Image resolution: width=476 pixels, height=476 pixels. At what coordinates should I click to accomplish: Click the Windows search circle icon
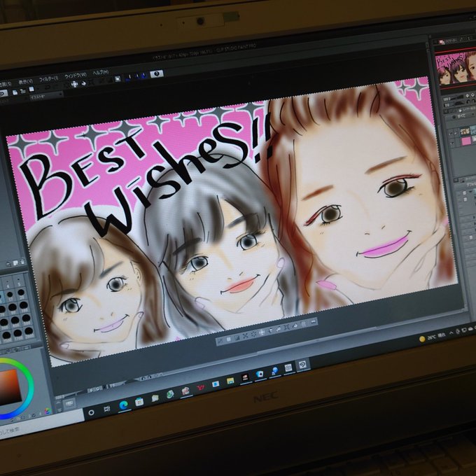click(x=91, y=412)
